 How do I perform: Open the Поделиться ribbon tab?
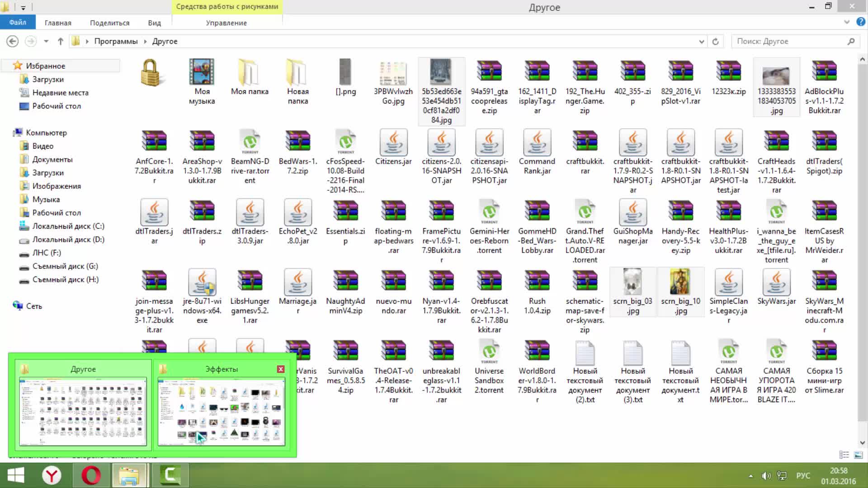[x=109, y=23]
